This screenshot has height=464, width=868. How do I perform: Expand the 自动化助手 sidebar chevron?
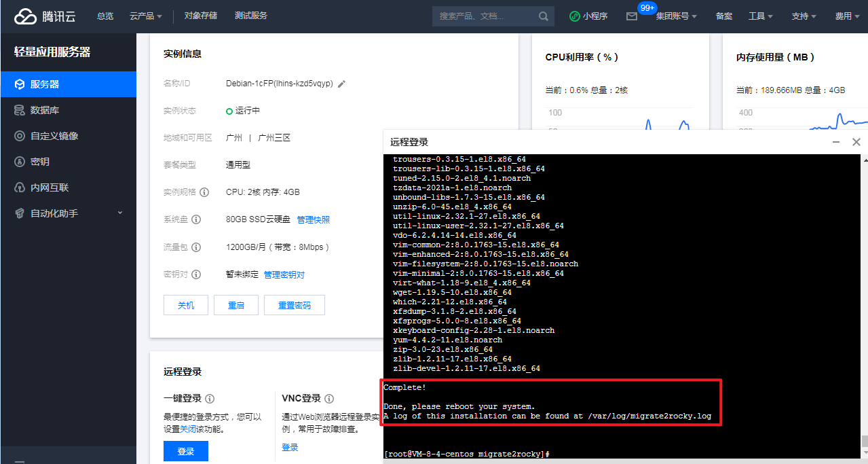[120, 213]
